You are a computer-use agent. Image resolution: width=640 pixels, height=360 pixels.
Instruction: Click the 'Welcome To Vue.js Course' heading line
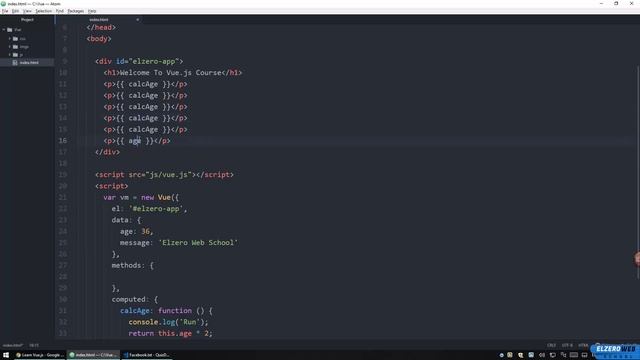[172, 73]
